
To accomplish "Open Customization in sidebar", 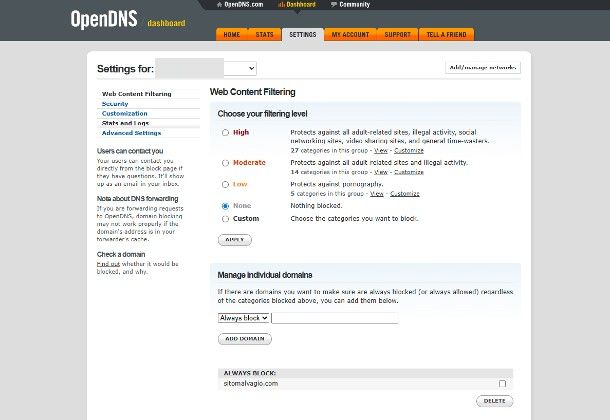I will (124, 114).
